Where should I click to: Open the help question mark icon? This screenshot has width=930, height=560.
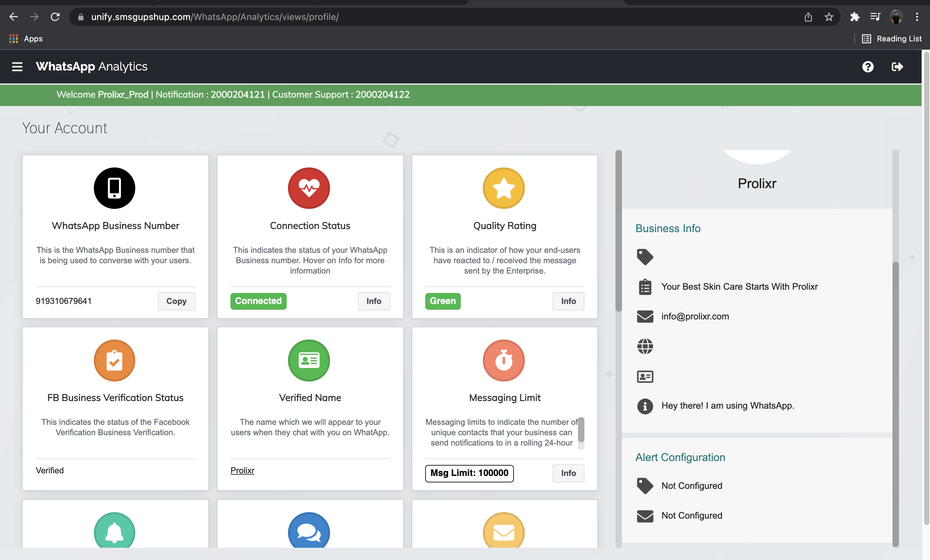[x=868, y=67]
